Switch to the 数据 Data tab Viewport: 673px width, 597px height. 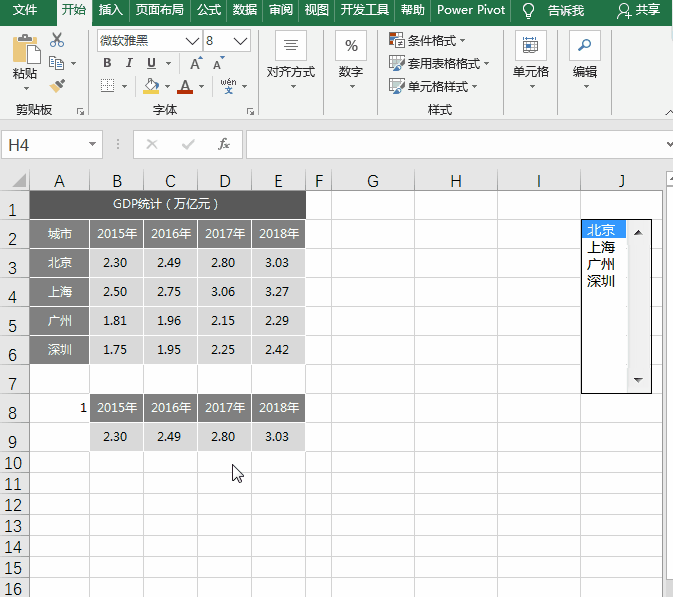point(245,10)
